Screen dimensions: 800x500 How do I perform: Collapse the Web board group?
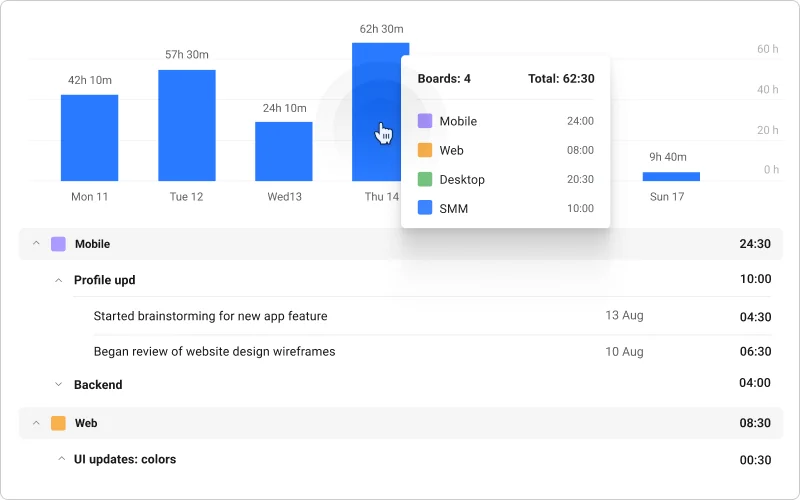36,423
